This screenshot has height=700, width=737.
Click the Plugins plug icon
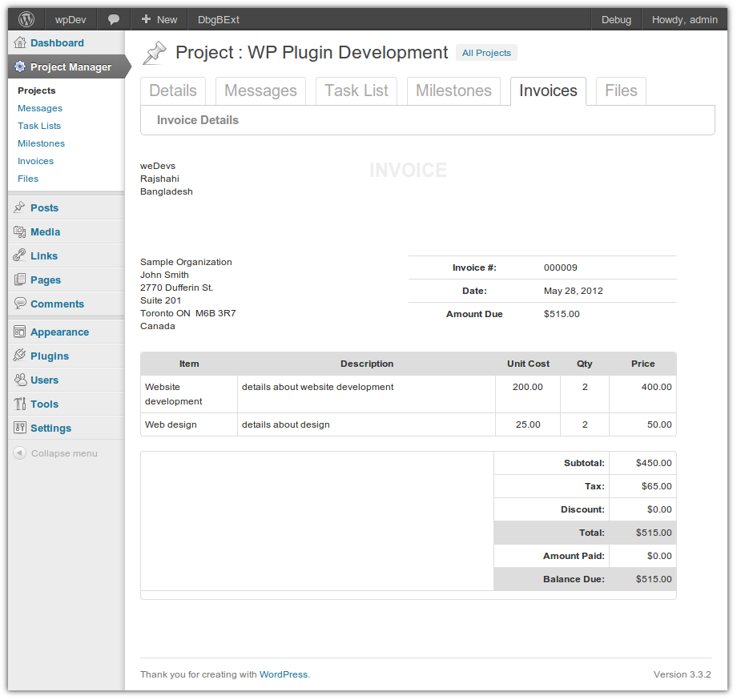click(x=20, y=356)
